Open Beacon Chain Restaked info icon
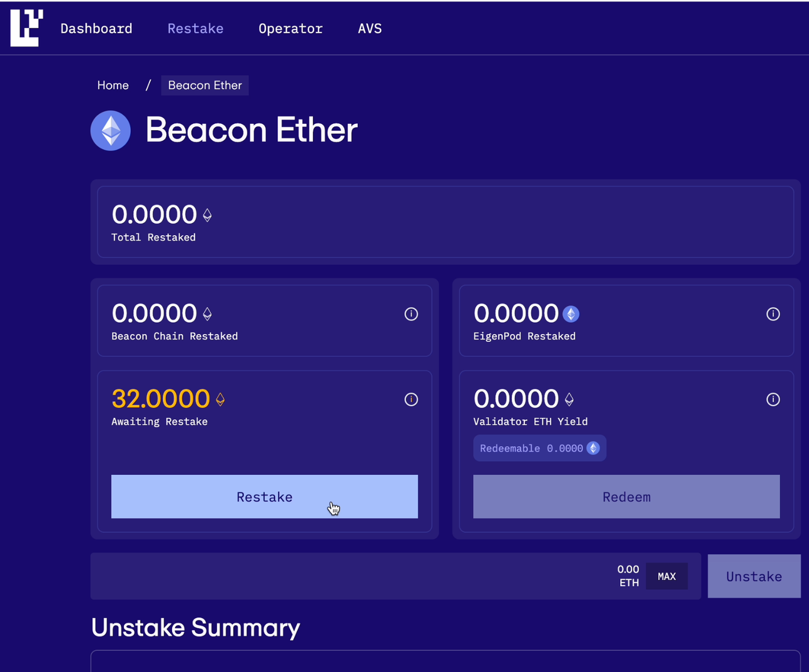The width and height of the screenshot is (809, 672). click(411, 314)
